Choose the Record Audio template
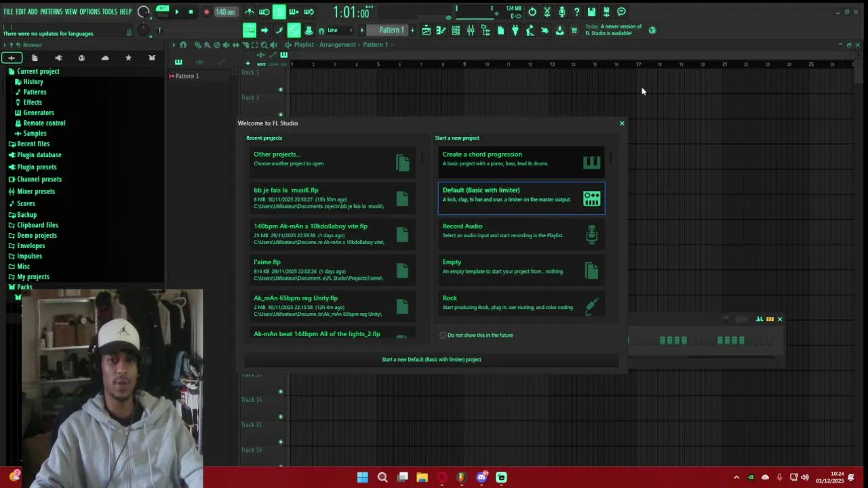868x488 pixels. pos(521,234)
